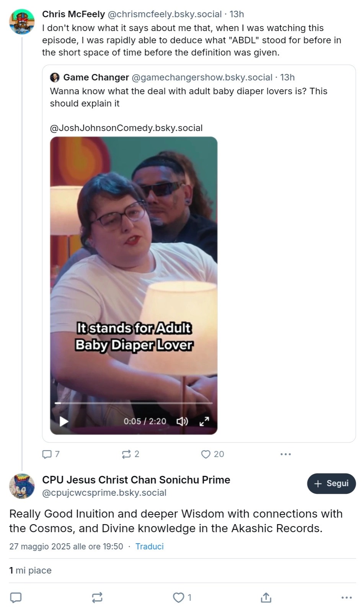The width and height of the screenshot is (364, 613).
Task: Translate the reply with Traduci link
Action: click(x=149, y=546)
